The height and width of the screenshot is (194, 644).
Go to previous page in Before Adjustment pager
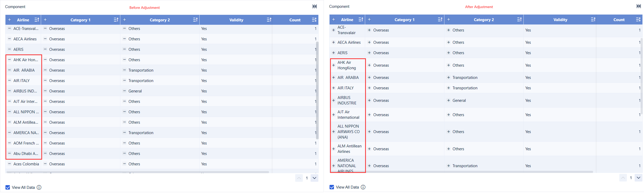point(299,178)
